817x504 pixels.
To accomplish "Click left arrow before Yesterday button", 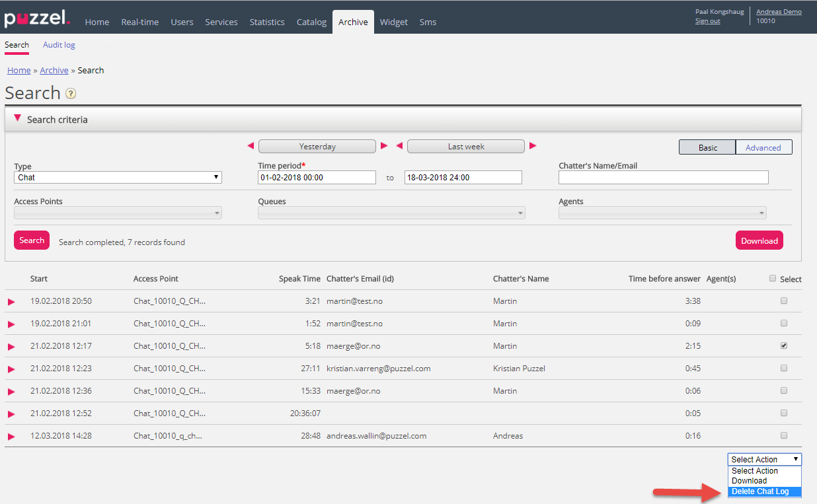I will coord(251,146).
